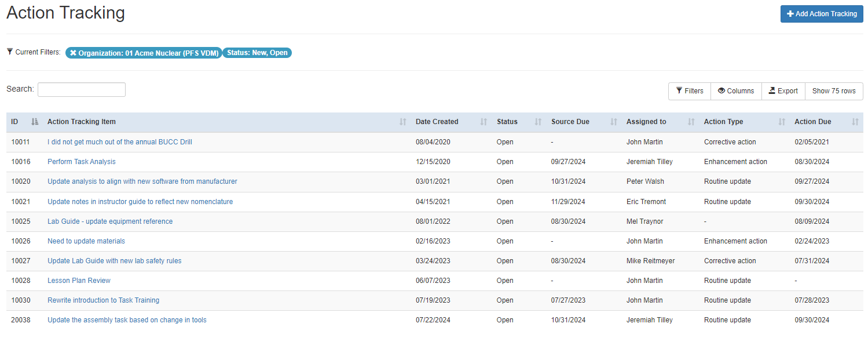
Task: Click the Action Type sort arrows icon
Action: 782,122
